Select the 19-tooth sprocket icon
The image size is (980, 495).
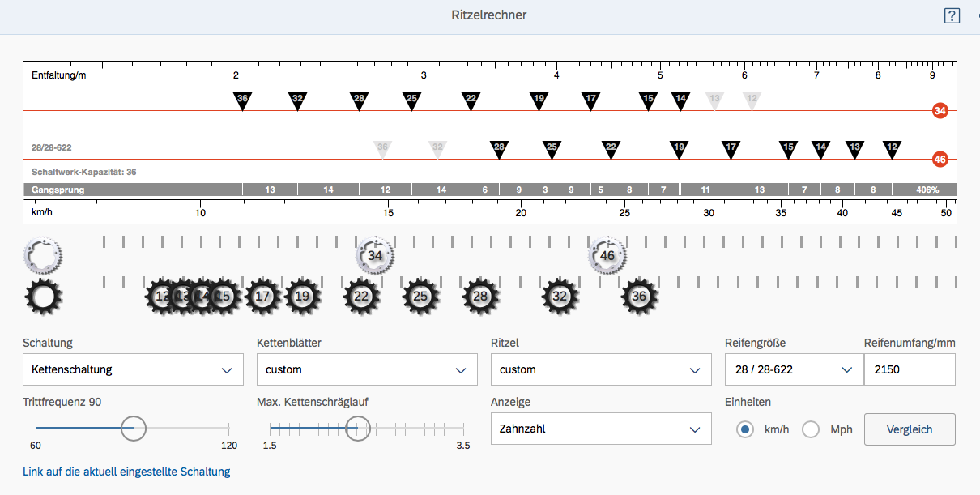(303, 297)
